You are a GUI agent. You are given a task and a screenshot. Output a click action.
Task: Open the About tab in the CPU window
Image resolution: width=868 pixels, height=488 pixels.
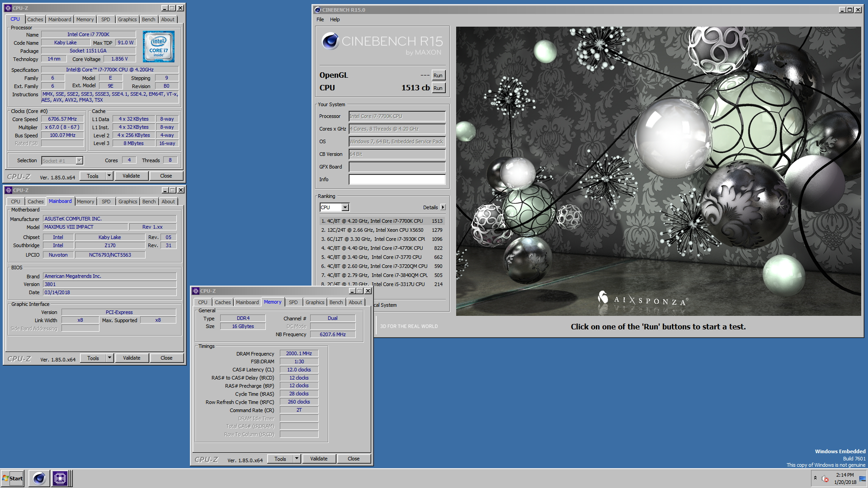pyautogui.click(x=168, y=19)
